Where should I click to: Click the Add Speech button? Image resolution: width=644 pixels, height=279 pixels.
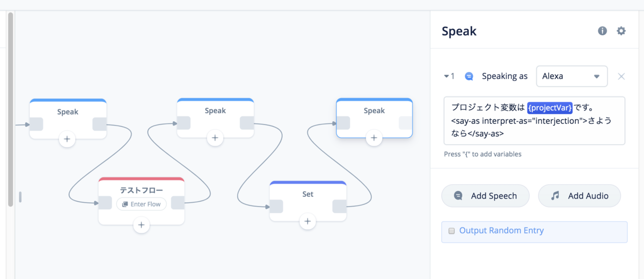pyautogui.click(x=486, y=196)
